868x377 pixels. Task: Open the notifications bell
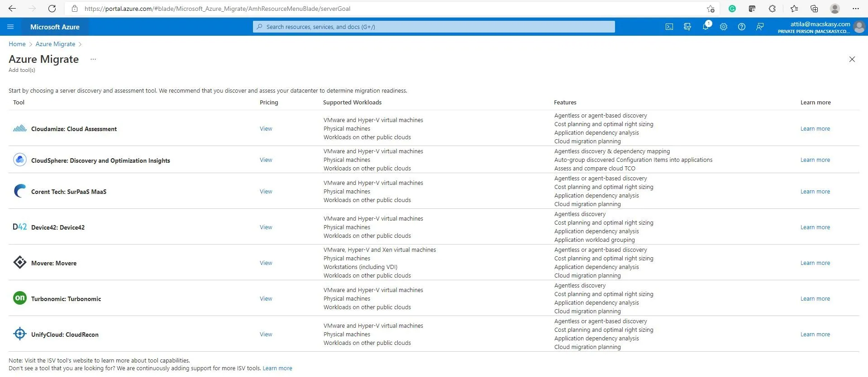706,27
